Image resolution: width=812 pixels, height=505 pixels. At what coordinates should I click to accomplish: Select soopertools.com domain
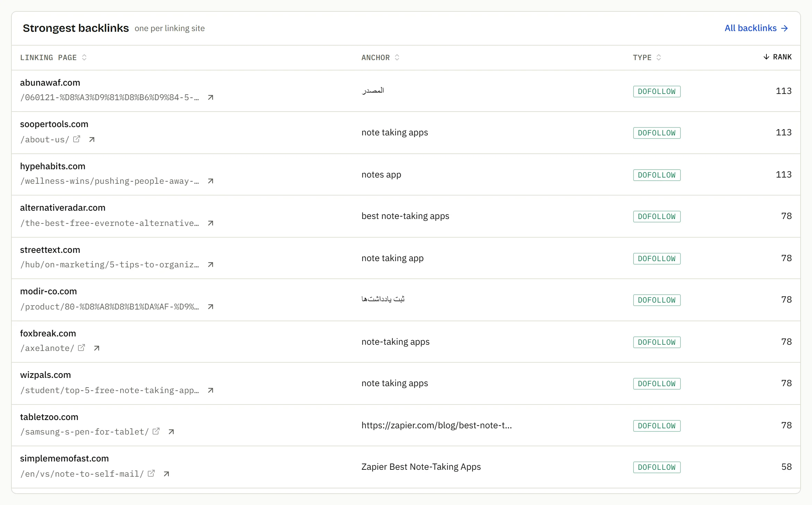54,124
